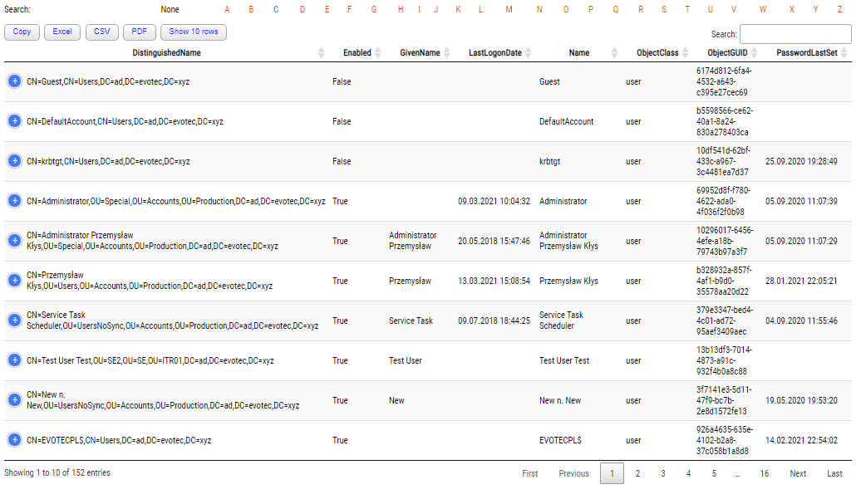The width and height of the screenshot is (856, 504).
Task: Export the table using the PDF button
Action: [x=139, y=32]
